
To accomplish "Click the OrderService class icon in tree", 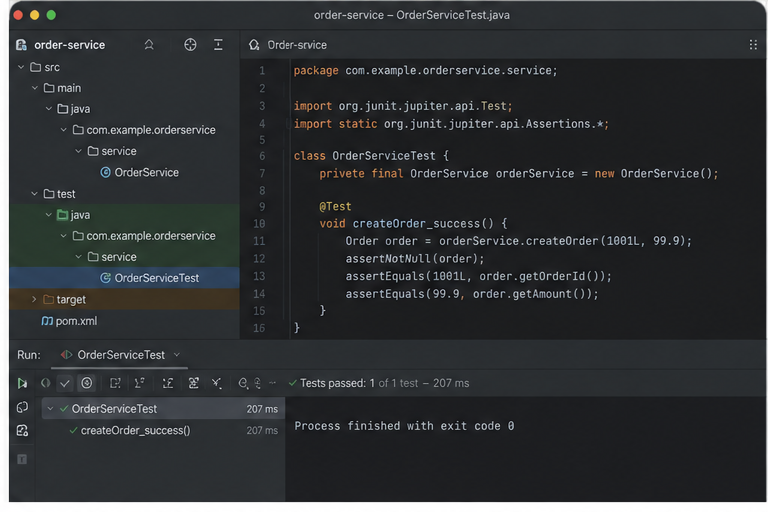I will click(105, 172).
